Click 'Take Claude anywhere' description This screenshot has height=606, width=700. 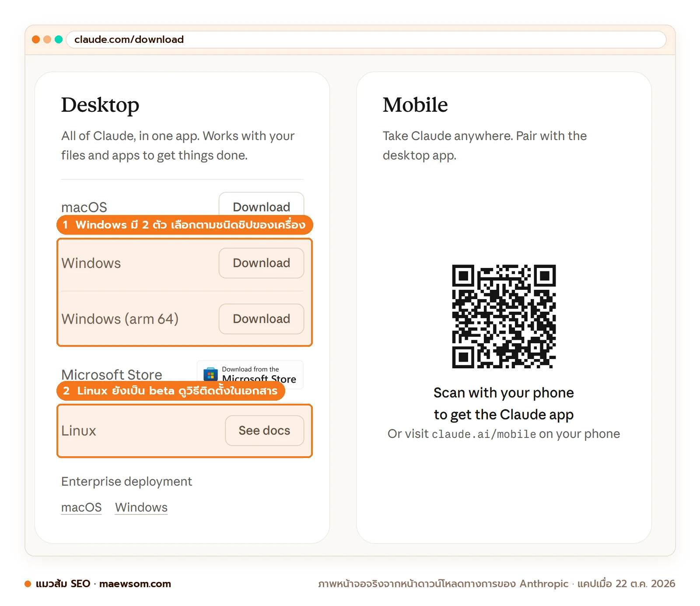[x=484, y=146]
